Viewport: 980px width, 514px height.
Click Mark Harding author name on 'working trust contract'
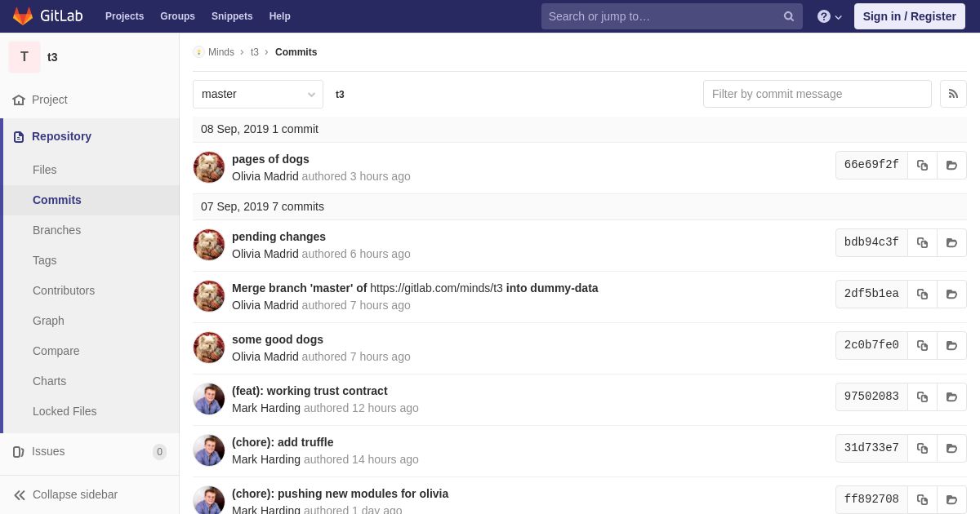266,408
